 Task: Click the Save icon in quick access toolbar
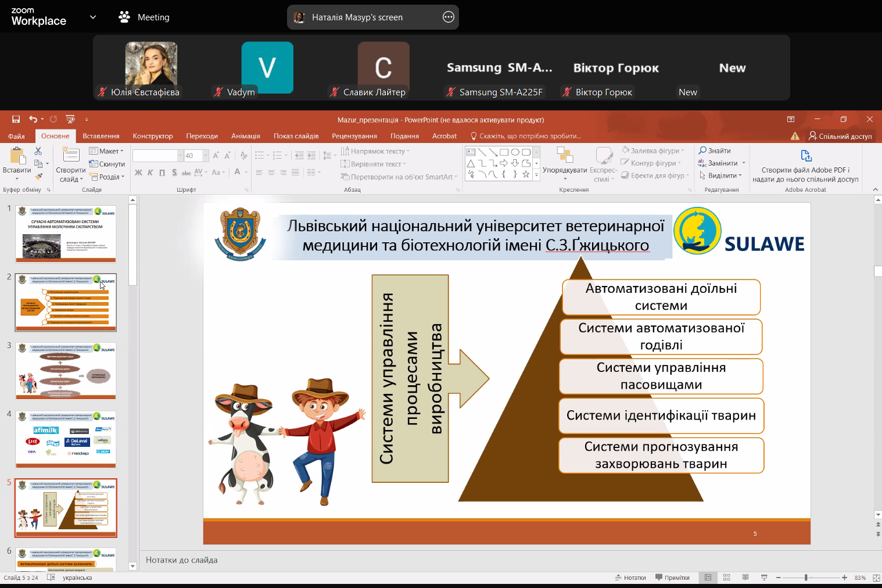[x=16, y=119]
